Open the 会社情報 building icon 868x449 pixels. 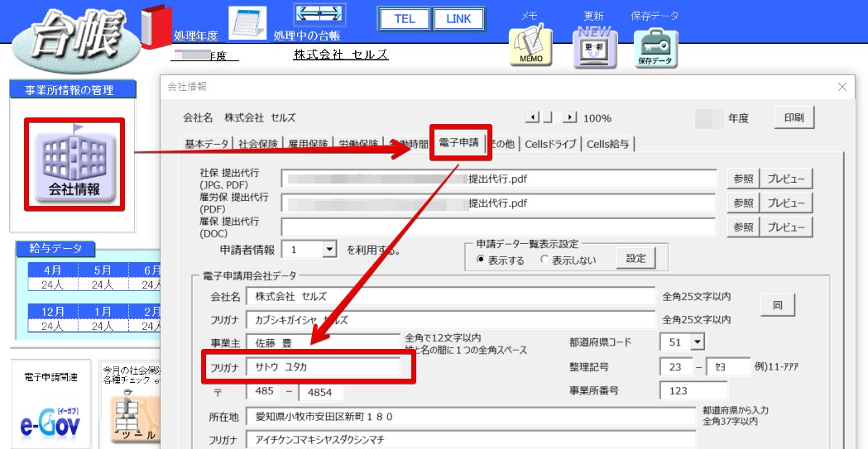click(x=74, y=165)
